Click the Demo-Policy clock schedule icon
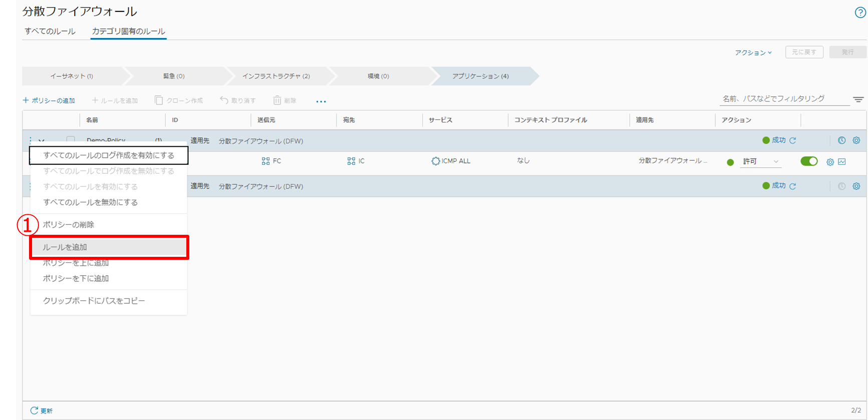 pos(841,141)
